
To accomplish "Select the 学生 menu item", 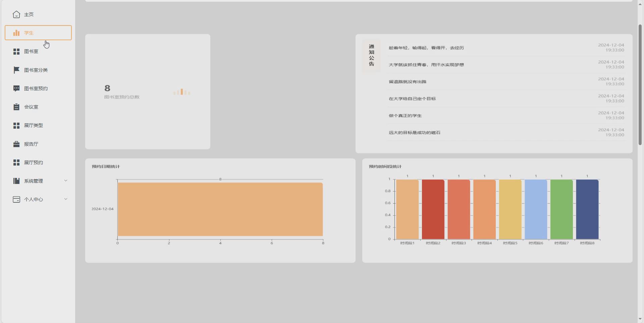I will (38, 33).
